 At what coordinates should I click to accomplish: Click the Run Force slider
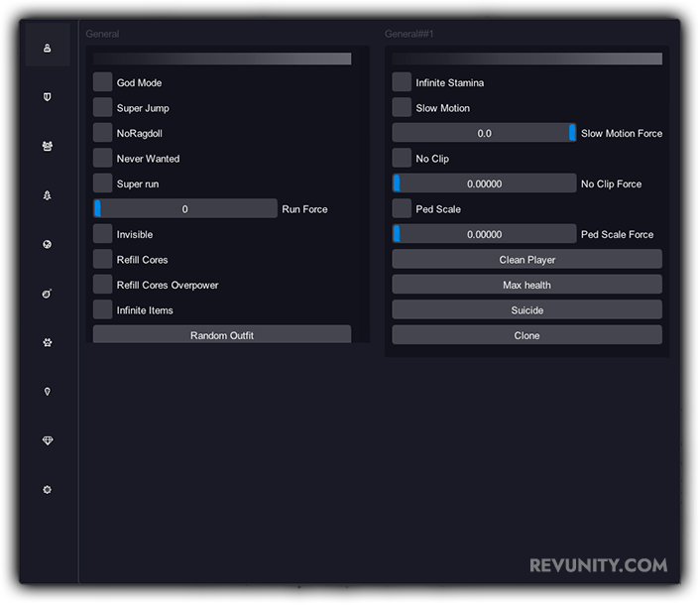(x=185, y=209)
